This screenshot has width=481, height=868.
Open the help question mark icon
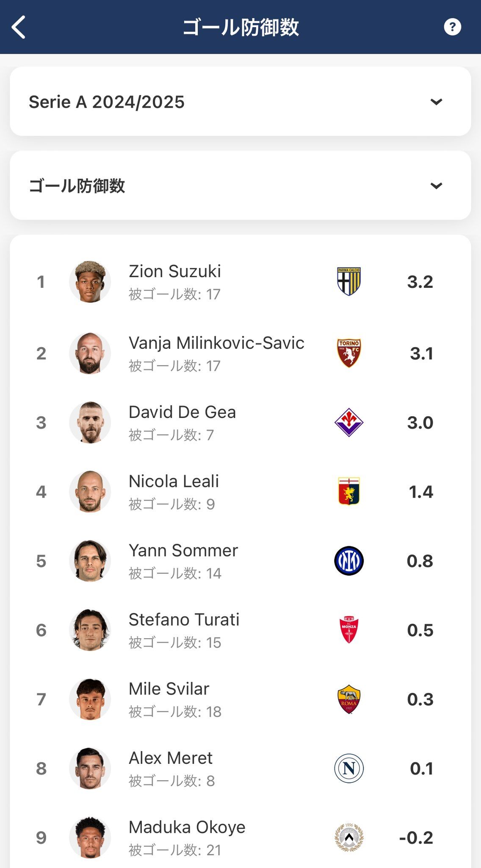tap(452, 27)
